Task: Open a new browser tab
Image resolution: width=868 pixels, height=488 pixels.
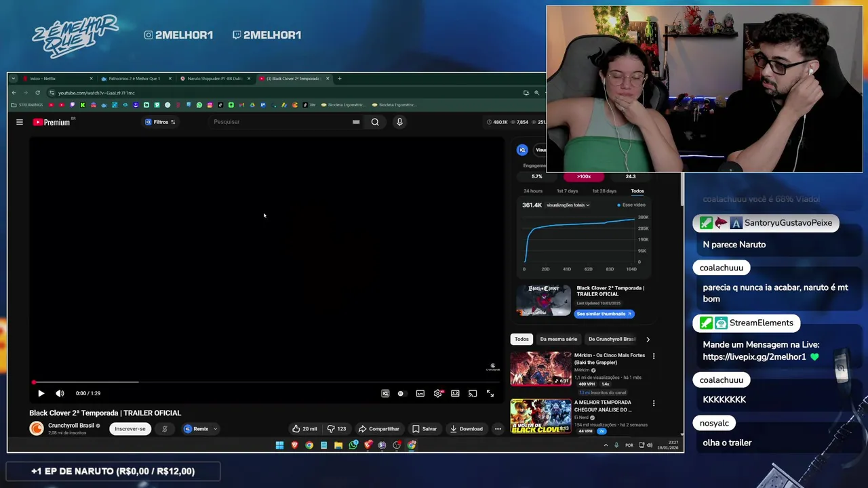Action: pyautogui.click(x=340, y=79)
